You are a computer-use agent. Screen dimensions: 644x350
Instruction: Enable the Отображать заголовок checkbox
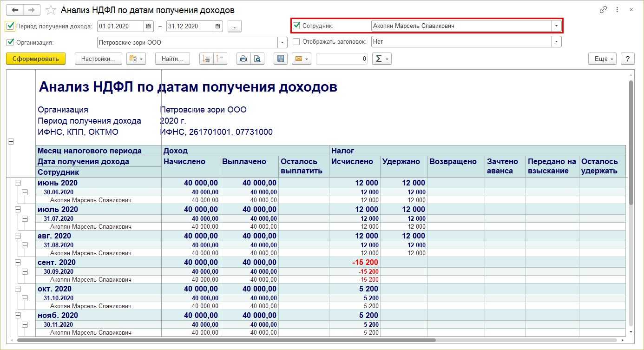pyautogui.click(x=296, y=42)
